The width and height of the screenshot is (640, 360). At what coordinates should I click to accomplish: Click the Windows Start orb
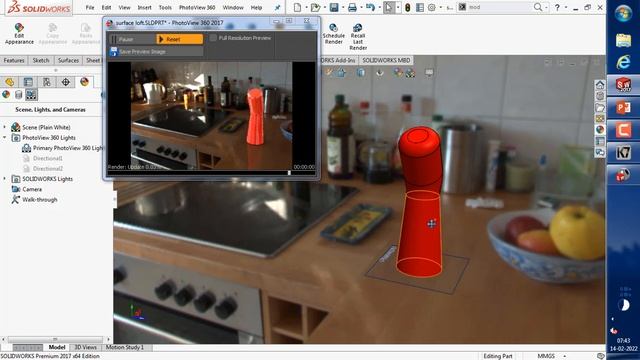(623, 14)
